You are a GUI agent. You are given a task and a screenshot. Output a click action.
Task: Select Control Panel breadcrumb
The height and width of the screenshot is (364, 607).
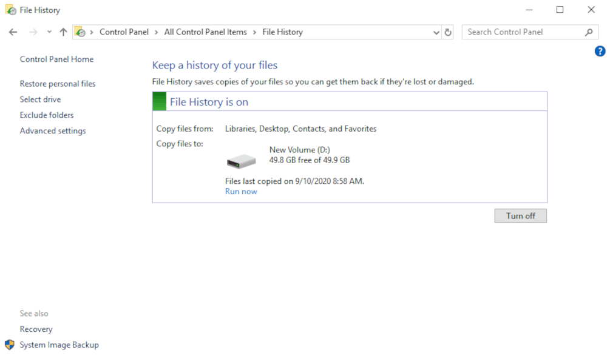[x=124, y=32]
